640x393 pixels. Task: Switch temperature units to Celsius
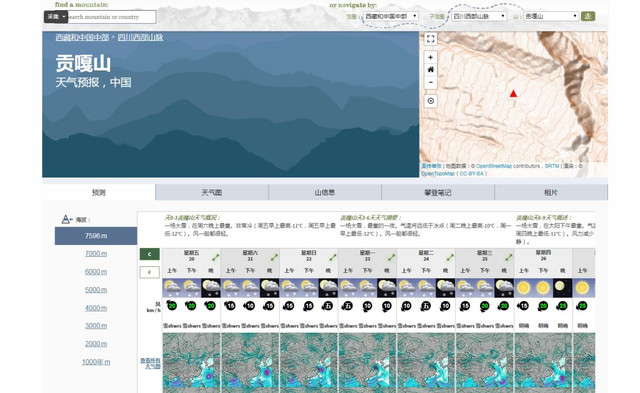click(149, 254)
